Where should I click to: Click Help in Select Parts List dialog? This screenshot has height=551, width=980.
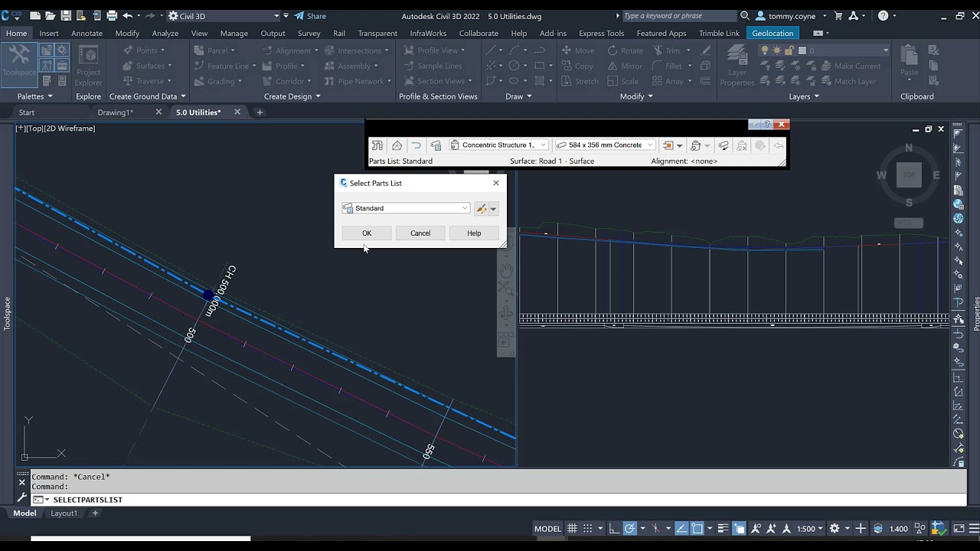(x=474, y=233)
